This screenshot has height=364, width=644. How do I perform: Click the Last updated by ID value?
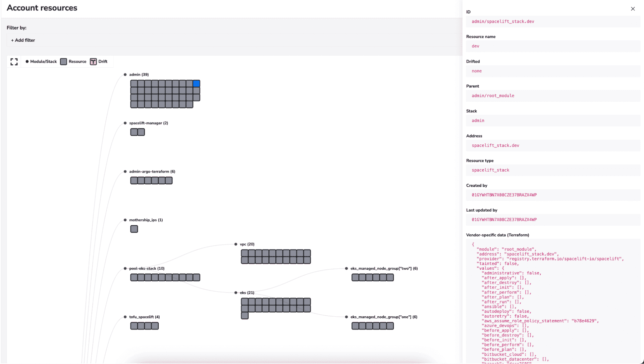point(553,220)
